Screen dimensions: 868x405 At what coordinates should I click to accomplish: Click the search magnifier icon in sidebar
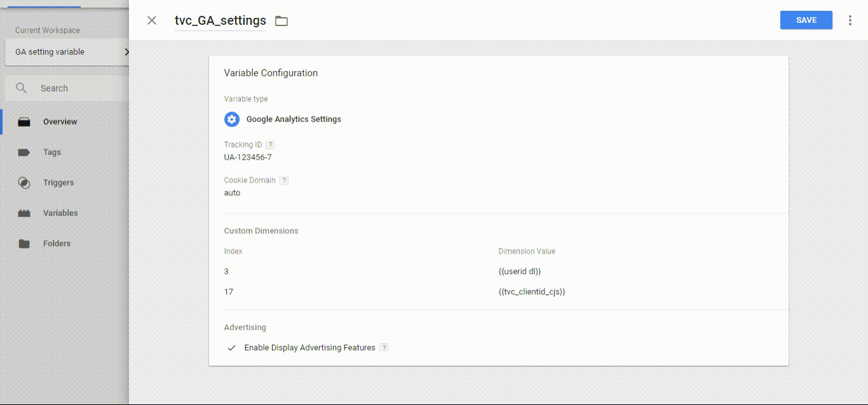(22, 88)
